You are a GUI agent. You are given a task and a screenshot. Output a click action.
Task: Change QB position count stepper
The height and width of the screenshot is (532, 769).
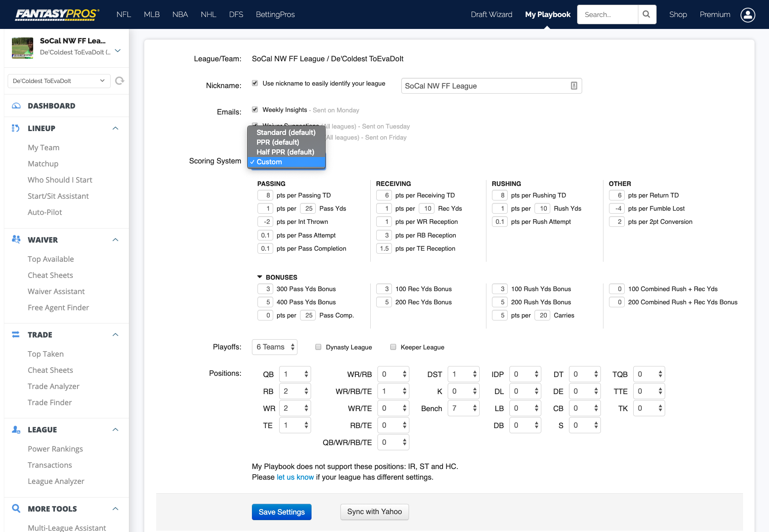[295, 375]
